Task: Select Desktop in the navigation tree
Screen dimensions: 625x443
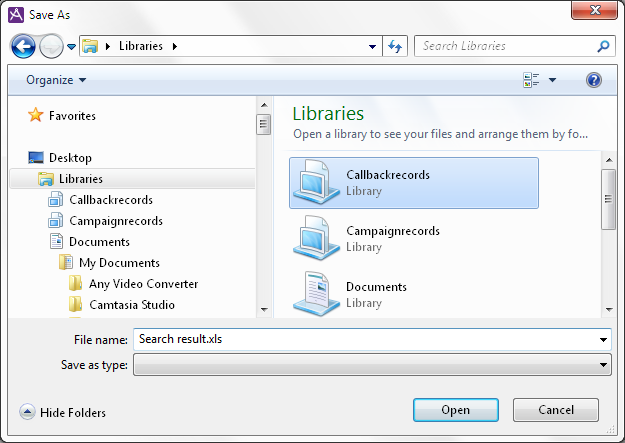Action: pos(69,158)
